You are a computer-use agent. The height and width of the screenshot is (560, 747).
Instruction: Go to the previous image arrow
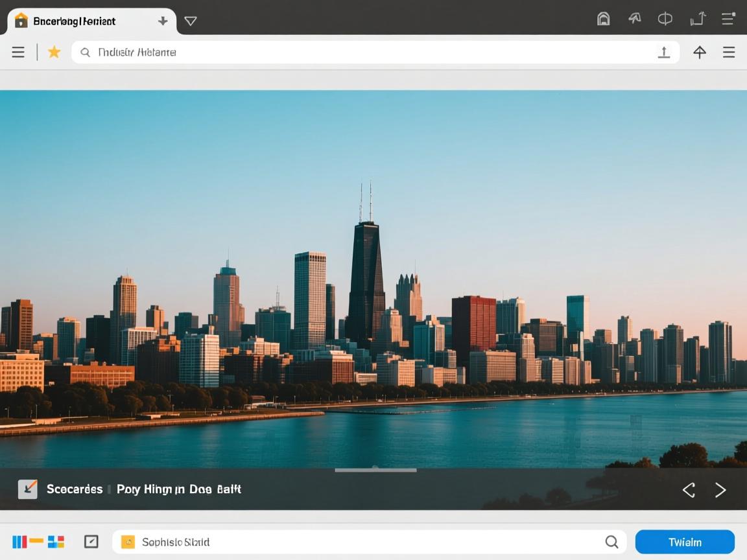coord(689,490)
